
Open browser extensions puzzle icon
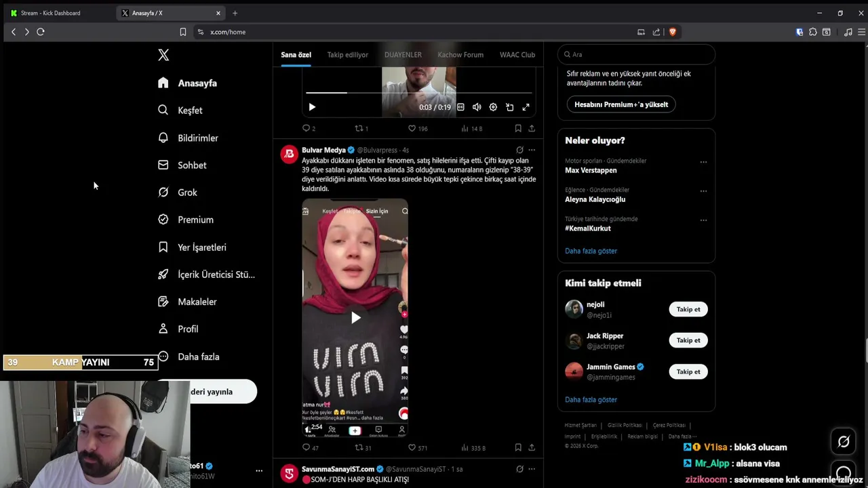813,32
